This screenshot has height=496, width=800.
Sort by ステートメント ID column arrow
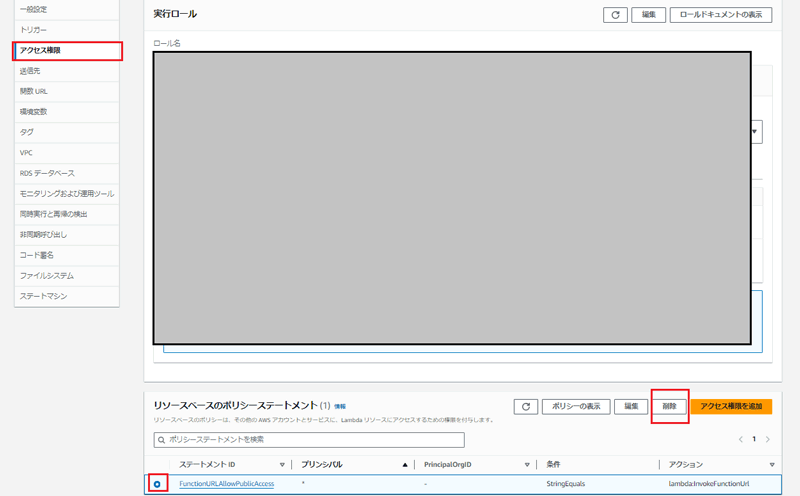(282, 465)
